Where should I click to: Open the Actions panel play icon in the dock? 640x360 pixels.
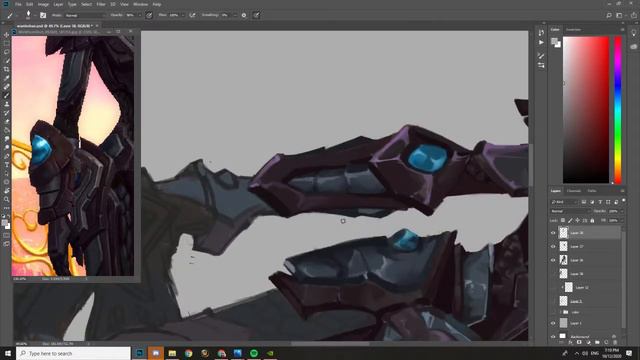[541, 42]
